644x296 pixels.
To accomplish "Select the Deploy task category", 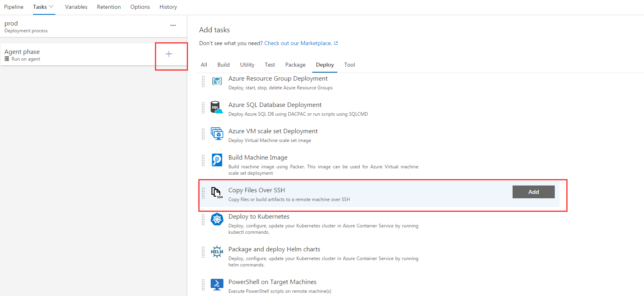I will pyautogui.click(x=325, y=65).
